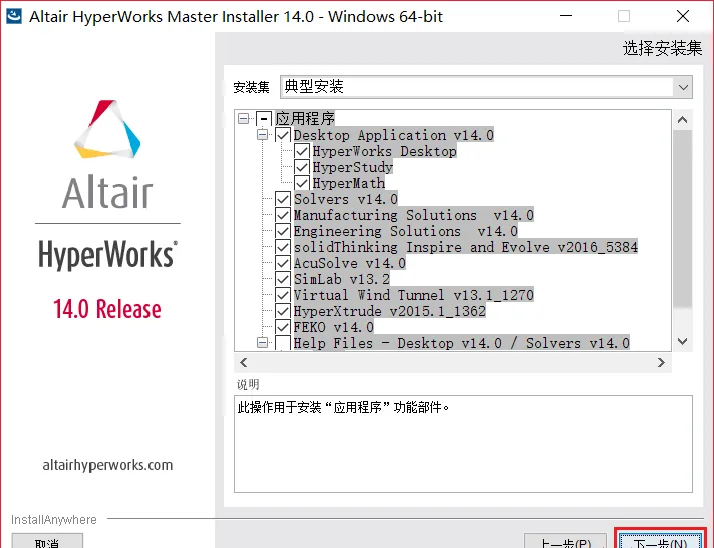The height and width of the screenshot is (548, 714).
Task: Minimize the installer window
Action: [x=566, y=16]
